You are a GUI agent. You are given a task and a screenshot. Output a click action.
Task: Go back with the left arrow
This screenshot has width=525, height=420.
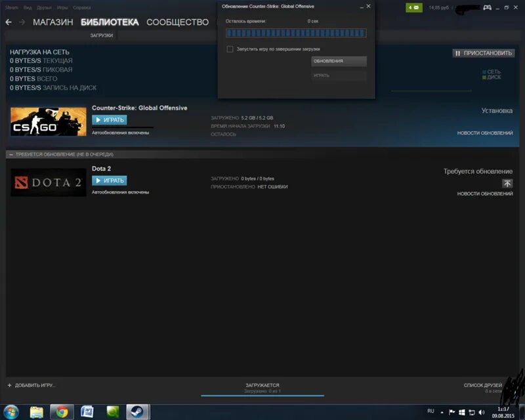pyautogui.click(x=9, y=22)
